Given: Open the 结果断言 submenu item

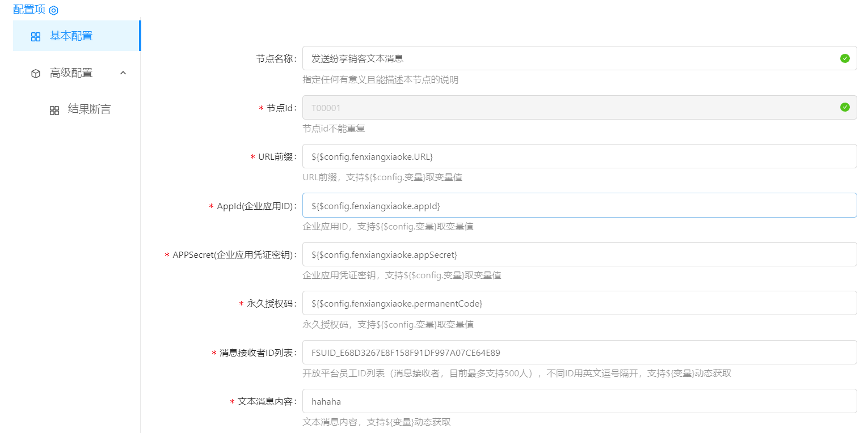Looking at the screenshot, I should [x=89, y=109].
